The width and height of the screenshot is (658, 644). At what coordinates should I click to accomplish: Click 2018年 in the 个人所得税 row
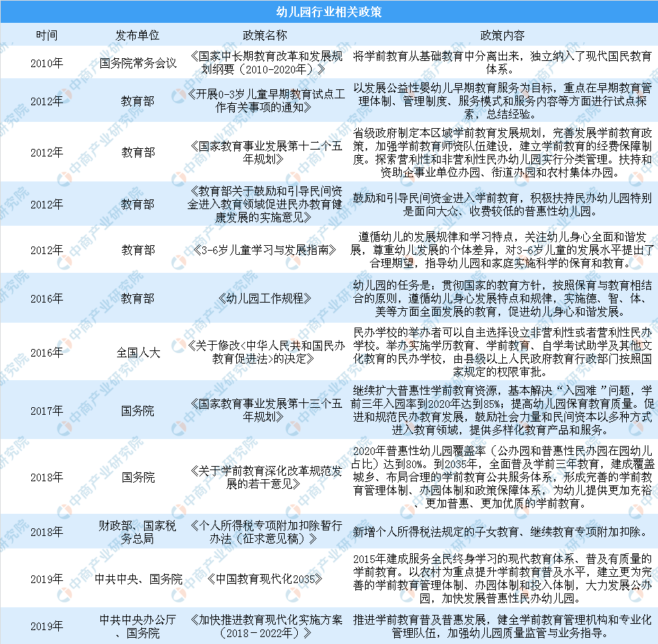tap(46, 532)
